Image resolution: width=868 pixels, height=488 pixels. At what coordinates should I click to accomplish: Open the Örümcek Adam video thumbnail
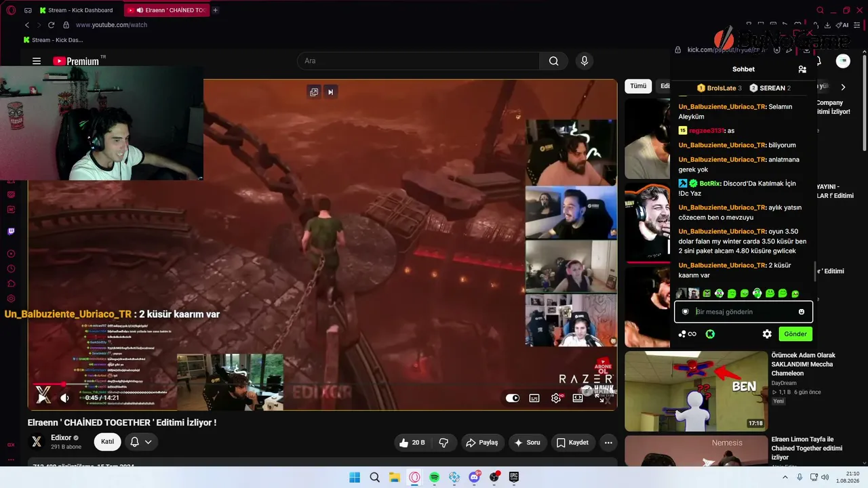pyautogui.click(x=696, y=391)
